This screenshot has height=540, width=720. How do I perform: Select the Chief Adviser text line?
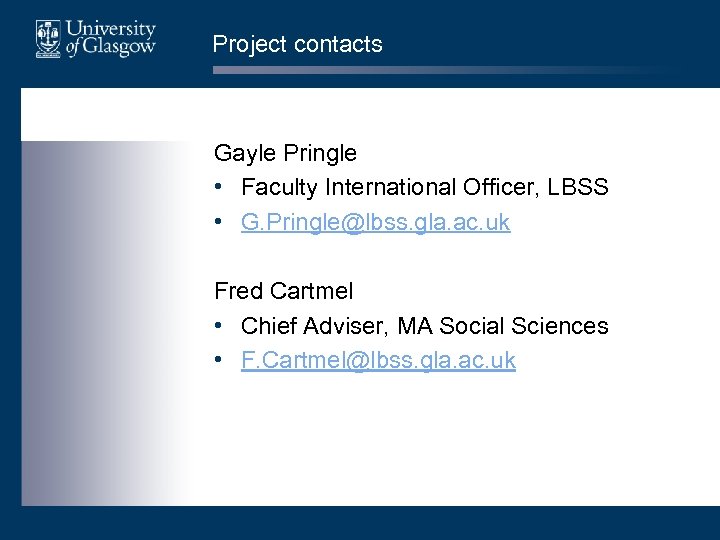click(x=424, y=325)
